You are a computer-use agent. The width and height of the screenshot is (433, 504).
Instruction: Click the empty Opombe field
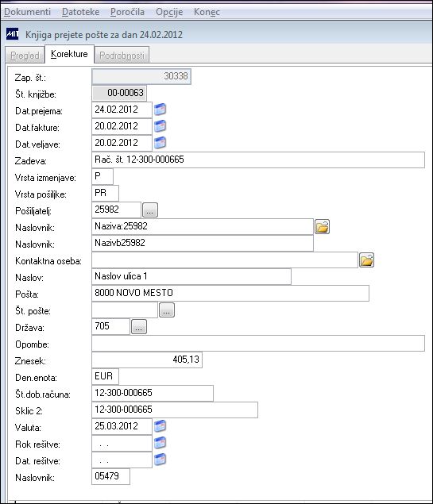pyautogui.click(x=258, y=344)
